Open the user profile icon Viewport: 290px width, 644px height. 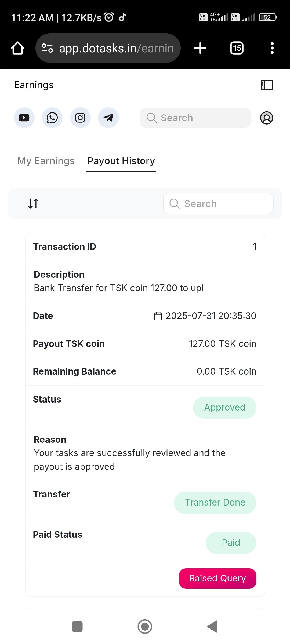pyautogui.click(x=267, y=118)
